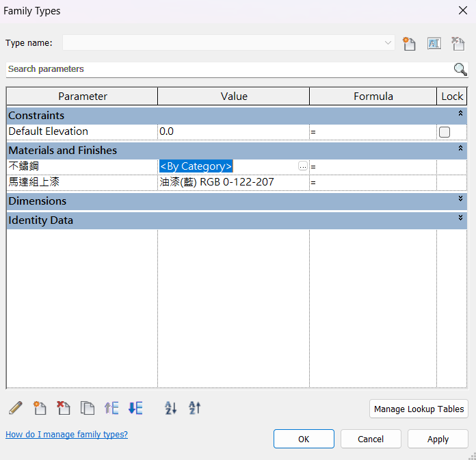
Task: Toggle the Default Elevation lock checkbox
Action: [x=445, y=132]
